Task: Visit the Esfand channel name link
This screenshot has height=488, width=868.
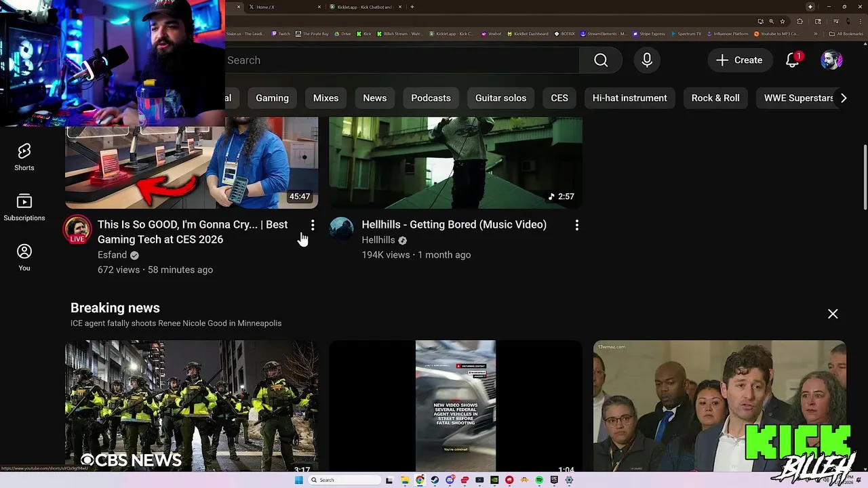Action: (112, 255)
